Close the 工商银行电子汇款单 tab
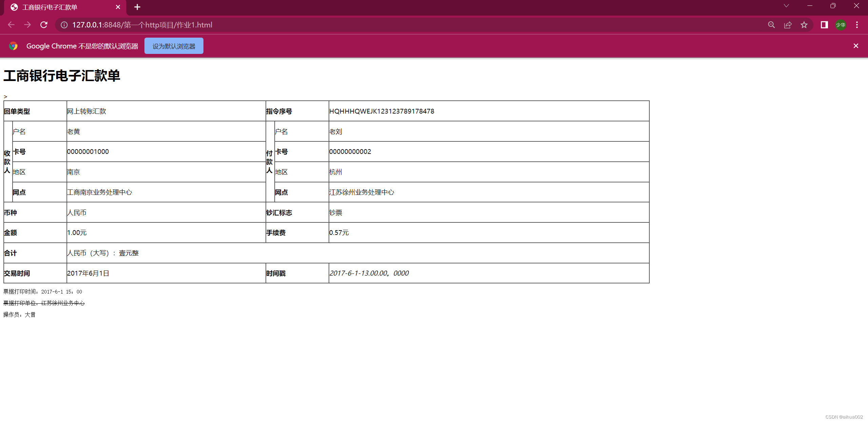This screenshot has width=868, height=422. click(x=118, y=7)
